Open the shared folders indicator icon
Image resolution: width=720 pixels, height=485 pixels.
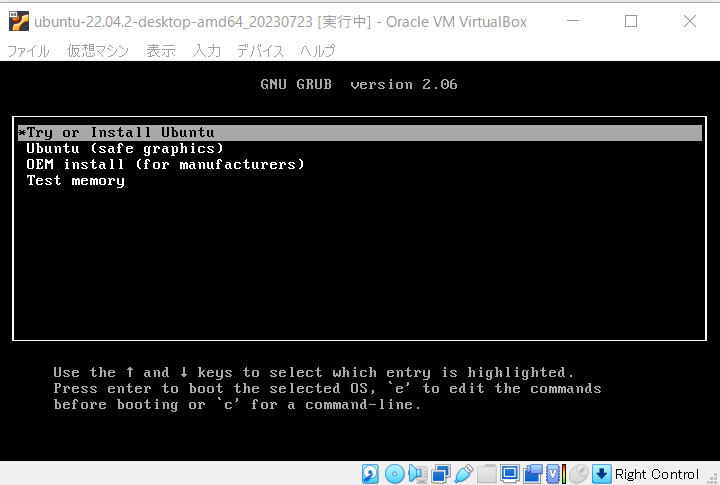(x=486, y=474)
